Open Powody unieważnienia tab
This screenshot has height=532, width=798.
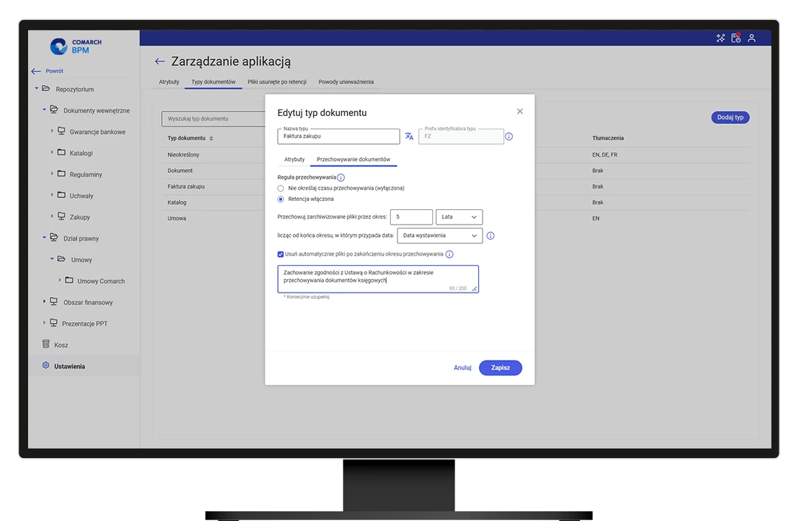pos(346,82)
